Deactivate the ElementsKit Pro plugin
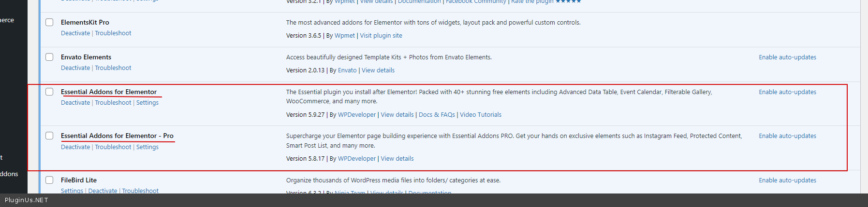Screen dimensions: 868x207 tap(75, 33)
